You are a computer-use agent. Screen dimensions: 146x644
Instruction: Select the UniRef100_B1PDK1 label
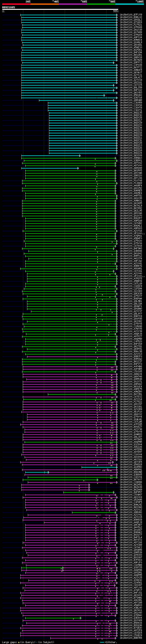coord(131,50)
